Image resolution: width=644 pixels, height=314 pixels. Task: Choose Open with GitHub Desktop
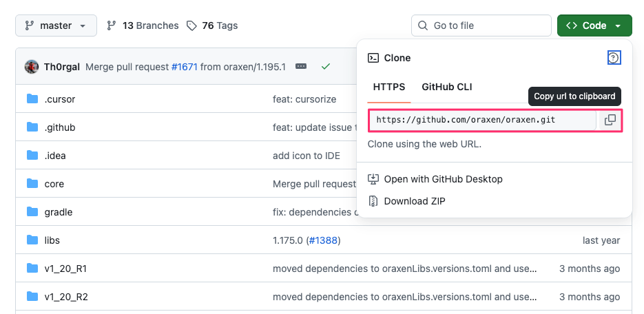click(x=435, y=179)
